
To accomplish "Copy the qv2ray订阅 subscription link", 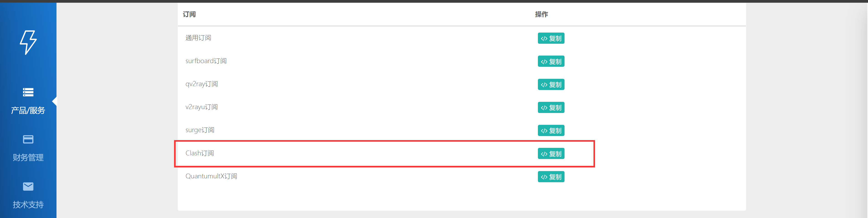I will pyautogui.click(x=551, y=85).
